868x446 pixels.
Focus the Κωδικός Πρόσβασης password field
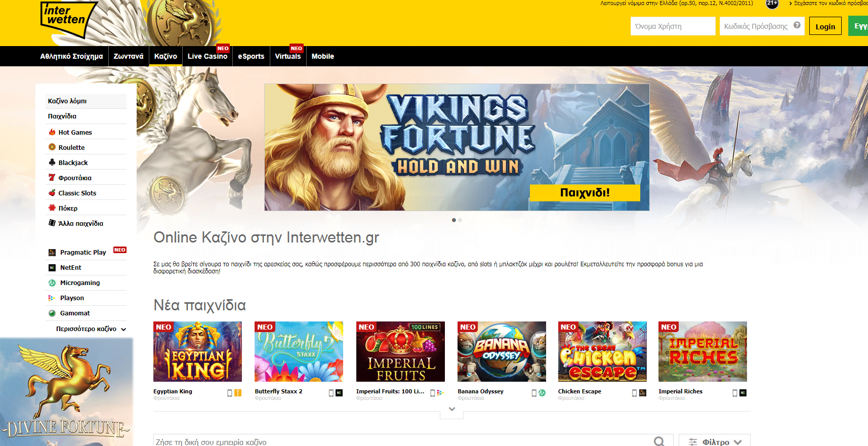point(762,26)
